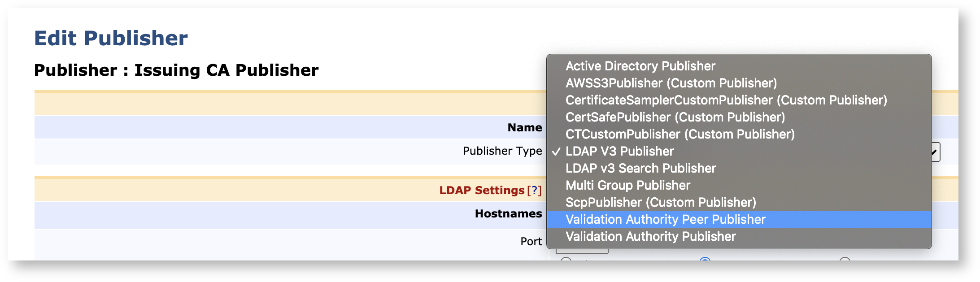
Task: Click the selected blue middle radio button
Action: click(705, 260)
